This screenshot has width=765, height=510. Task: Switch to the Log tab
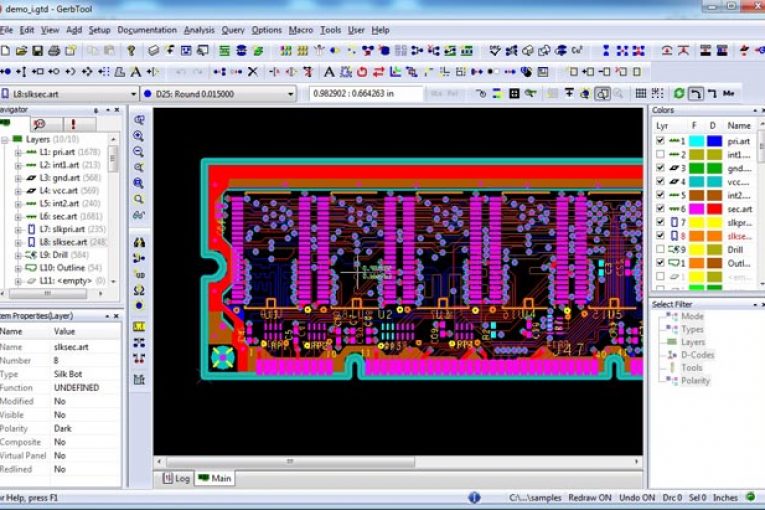(x=176, y=478)
